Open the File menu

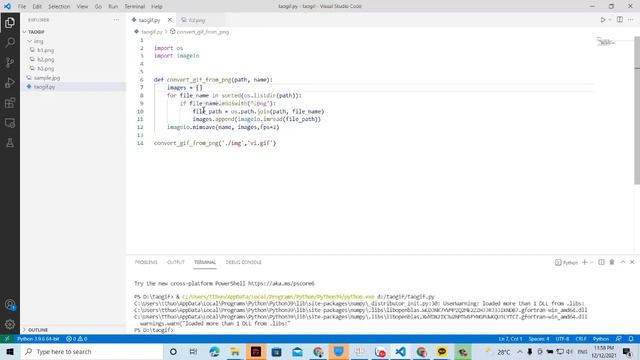pos(22,7)
